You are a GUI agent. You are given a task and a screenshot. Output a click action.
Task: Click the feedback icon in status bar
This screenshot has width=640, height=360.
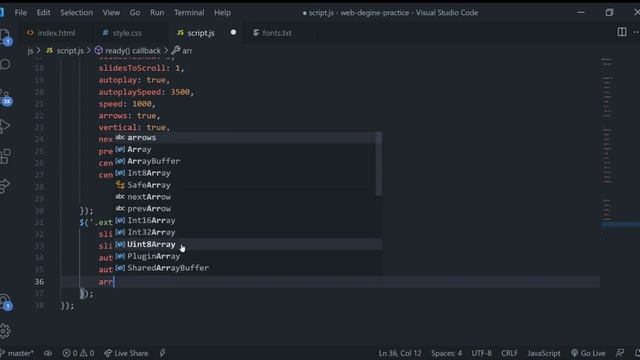620,353
